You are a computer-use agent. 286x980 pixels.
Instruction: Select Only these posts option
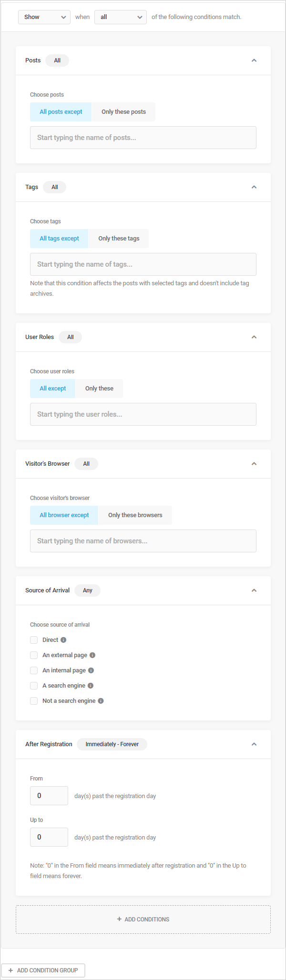click(123, 112)
